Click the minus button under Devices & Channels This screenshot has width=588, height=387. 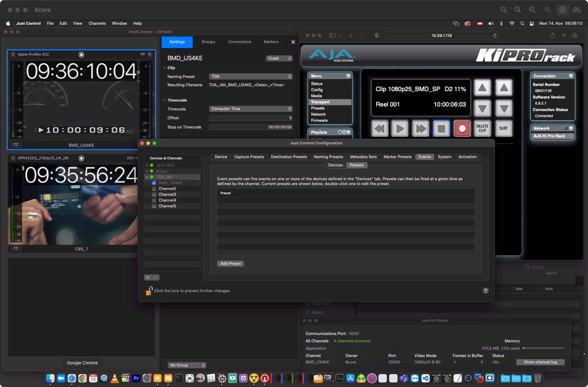[x=156, y=277]
